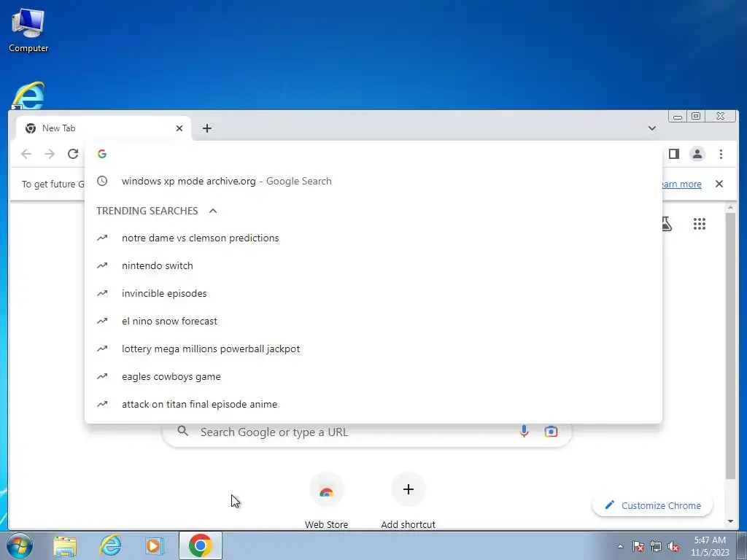The width and height of the screenshot is (747, 560).
Task: Open the tab search dropdown chevron
Action: 651,128
